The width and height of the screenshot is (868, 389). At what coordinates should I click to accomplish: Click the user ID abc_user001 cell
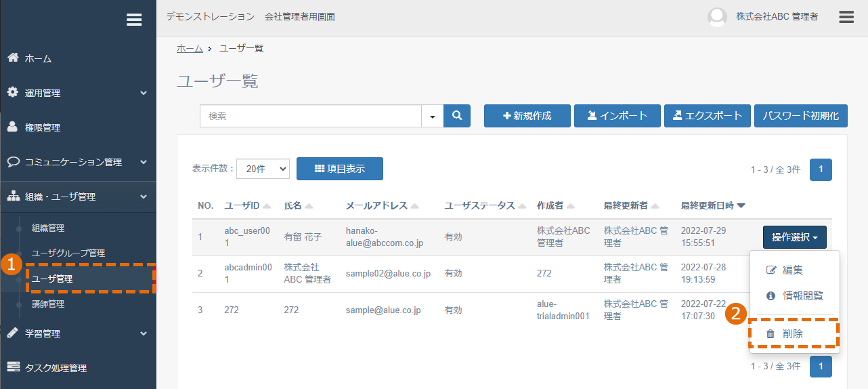247,237
